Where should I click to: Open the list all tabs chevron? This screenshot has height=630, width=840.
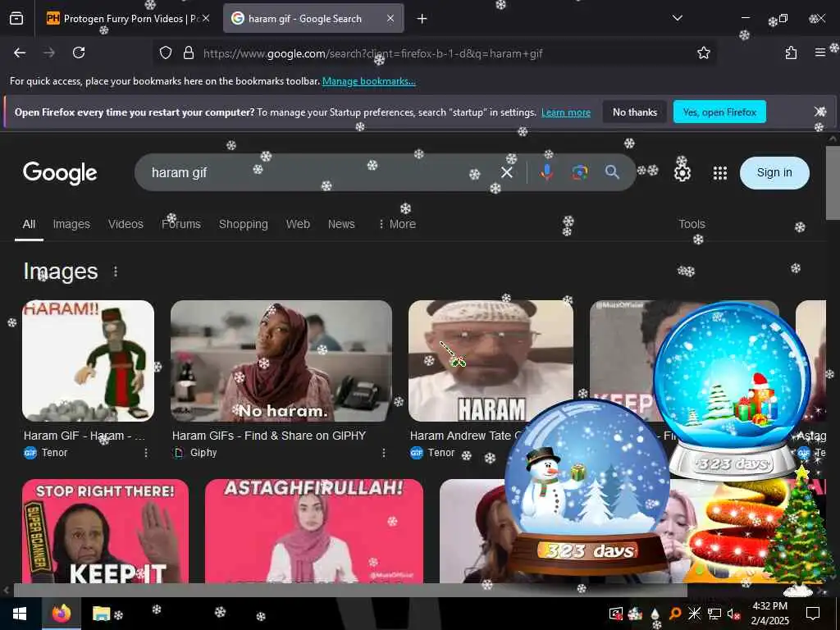[x=677, y=18]
